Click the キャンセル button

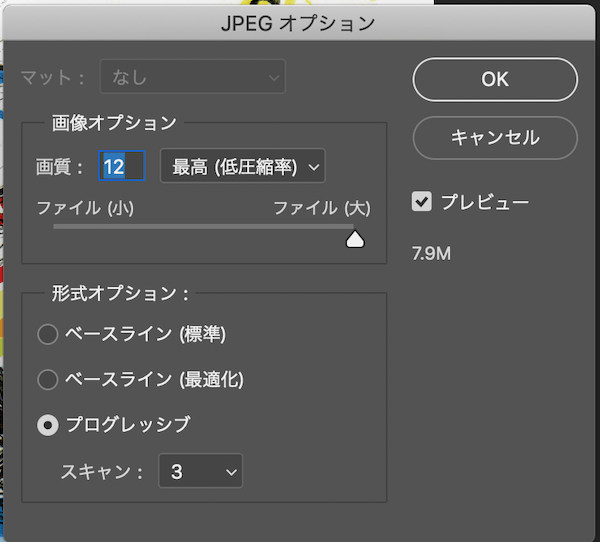tap(495, 138)
